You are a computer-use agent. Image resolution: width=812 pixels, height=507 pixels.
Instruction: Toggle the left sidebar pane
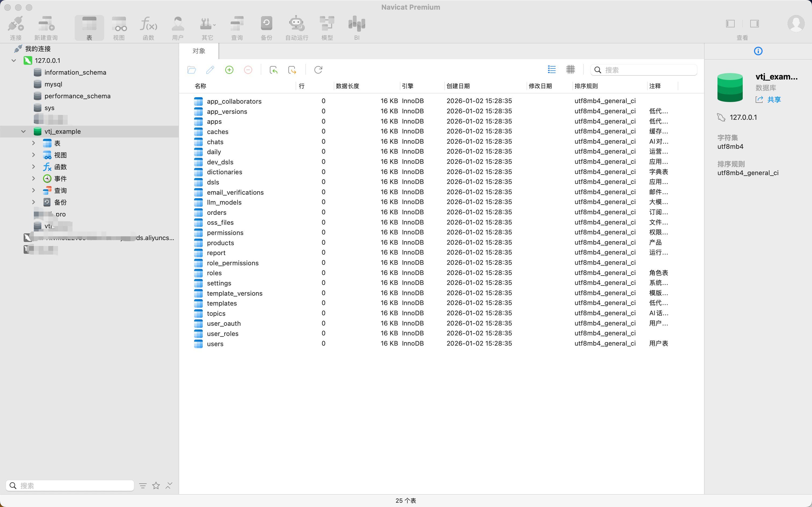point(730,24)
